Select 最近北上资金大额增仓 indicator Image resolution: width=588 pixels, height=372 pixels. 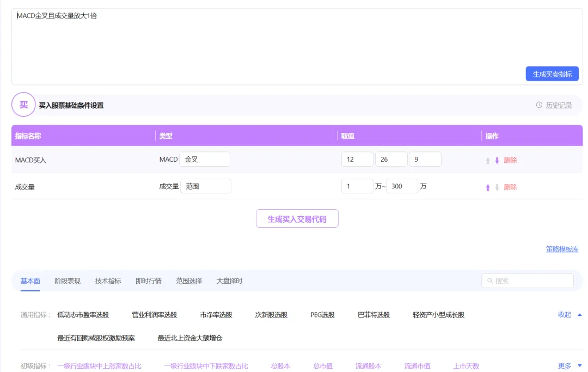190,338
